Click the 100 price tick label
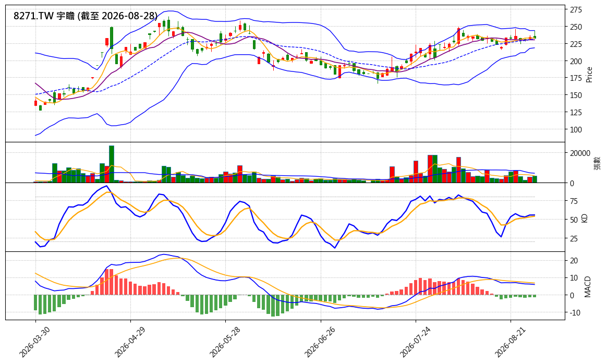607x364 pixels. coord(576,130)
